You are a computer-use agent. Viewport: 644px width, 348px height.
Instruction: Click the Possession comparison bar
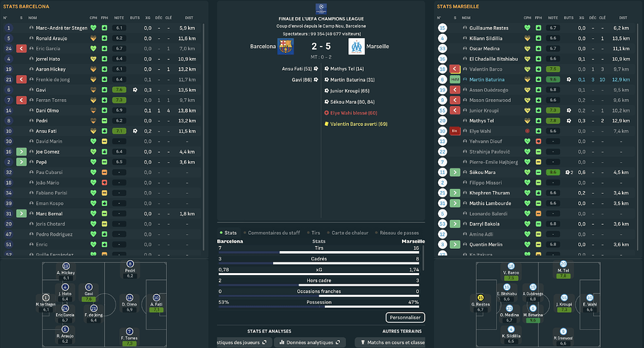[x=318, y=306]
